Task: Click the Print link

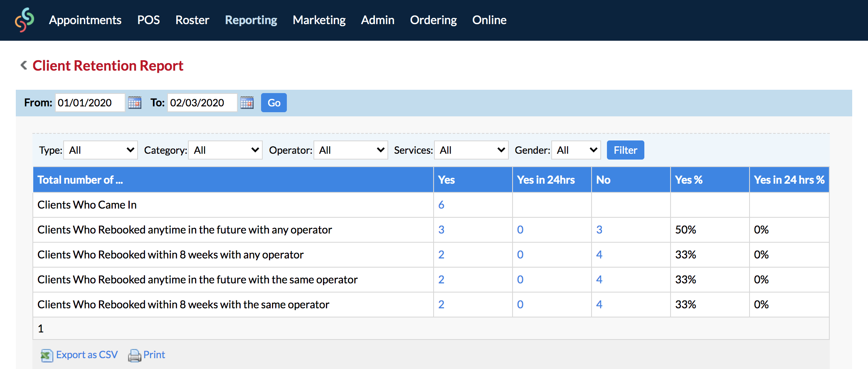Action: pos(154,355)
